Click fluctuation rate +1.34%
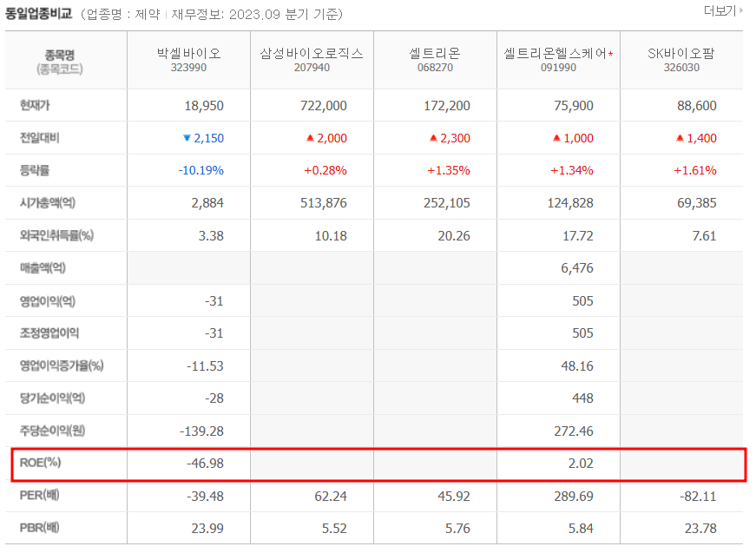The image size is (756, 553). (572, 170)
